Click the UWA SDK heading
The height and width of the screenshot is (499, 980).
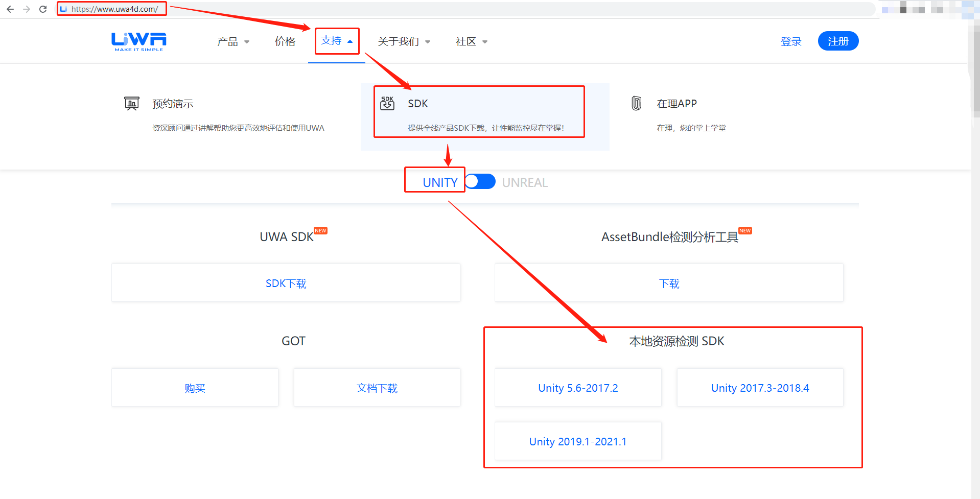pyautogui.click(x=287, y=237)
